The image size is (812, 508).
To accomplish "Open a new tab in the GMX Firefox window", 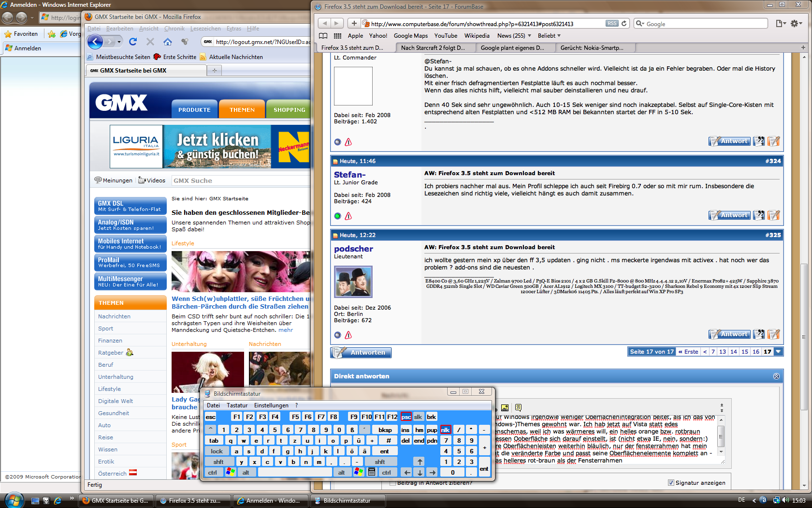I will (214, 71).
